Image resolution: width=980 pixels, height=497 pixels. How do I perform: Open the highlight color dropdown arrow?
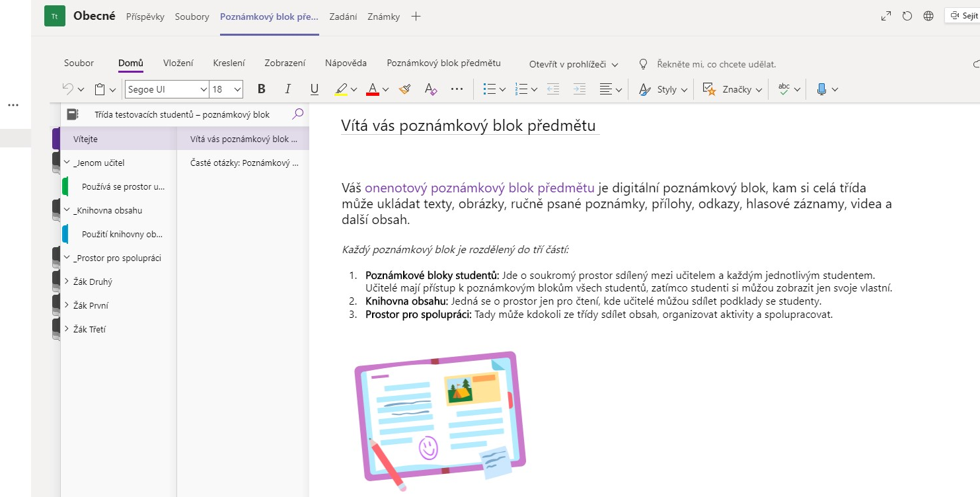click(354, 89)
